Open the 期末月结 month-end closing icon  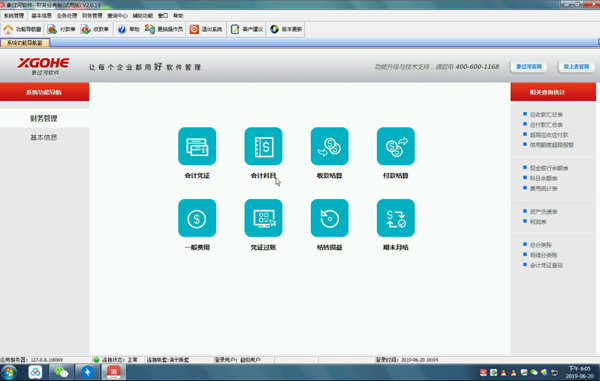[x=396, y=218]
